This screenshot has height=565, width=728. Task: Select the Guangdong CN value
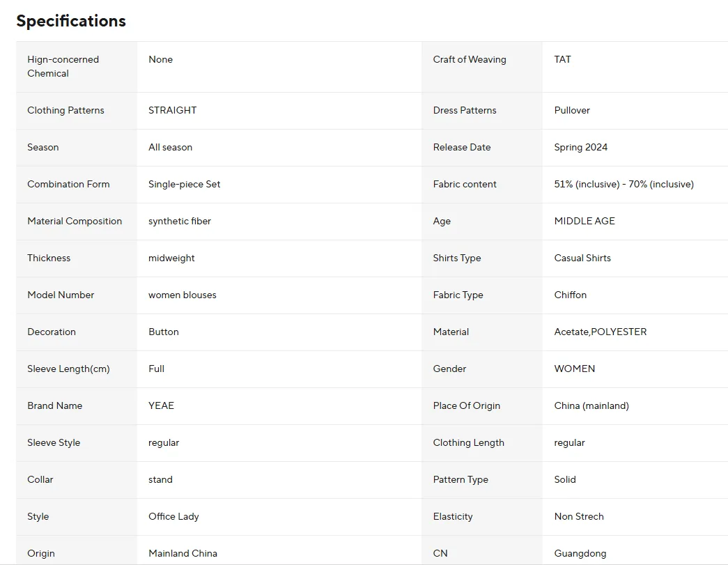[580, 553]
